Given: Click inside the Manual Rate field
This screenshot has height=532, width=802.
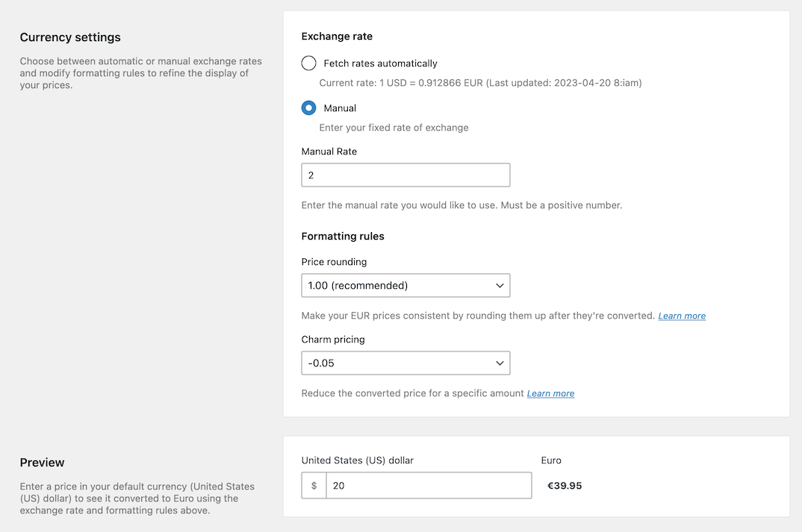Looking at the screenshot, I should pyautogui.click(x=405, y=175).
